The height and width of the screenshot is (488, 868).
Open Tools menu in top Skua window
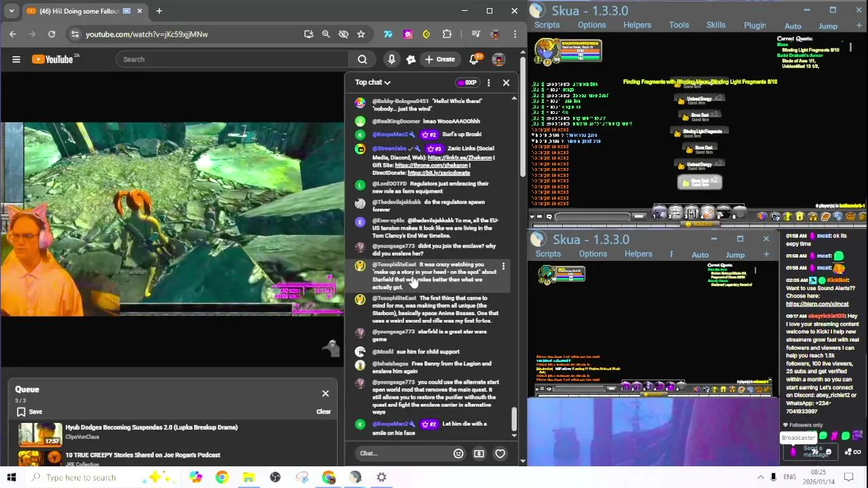pyautogui.click(x=679, y=25)
